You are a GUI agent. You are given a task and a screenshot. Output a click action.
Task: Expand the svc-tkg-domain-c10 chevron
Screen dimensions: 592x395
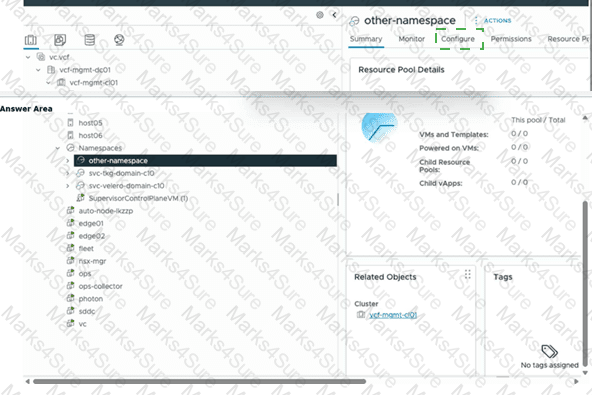coord(68,173)
